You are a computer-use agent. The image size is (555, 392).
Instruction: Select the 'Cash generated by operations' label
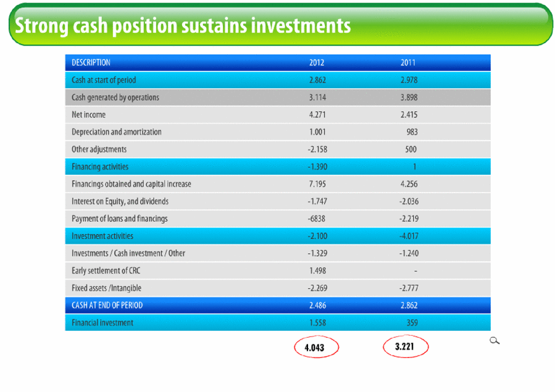pyautogui.click(x=115, y=98)
